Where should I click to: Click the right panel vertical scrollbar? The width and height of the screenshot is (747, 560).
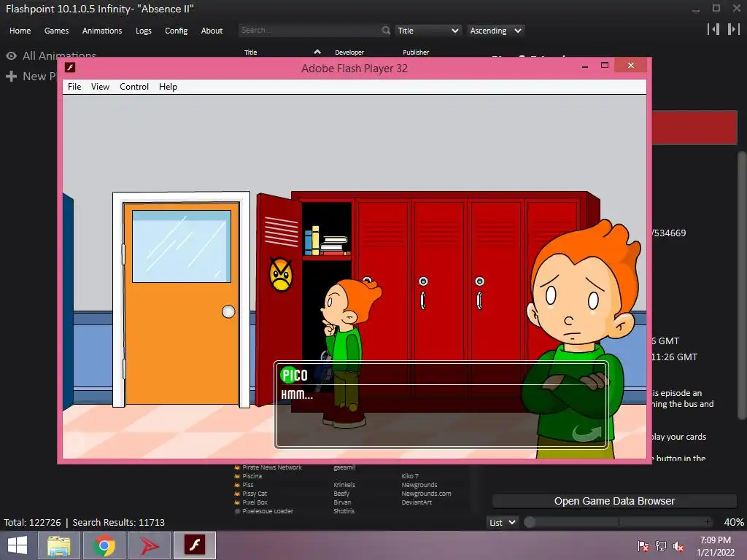click(x=741, y=286)
